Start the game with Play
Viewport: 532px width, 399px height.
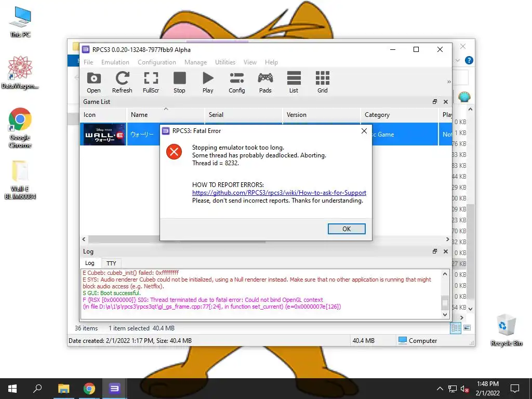(x=208, y=82)
